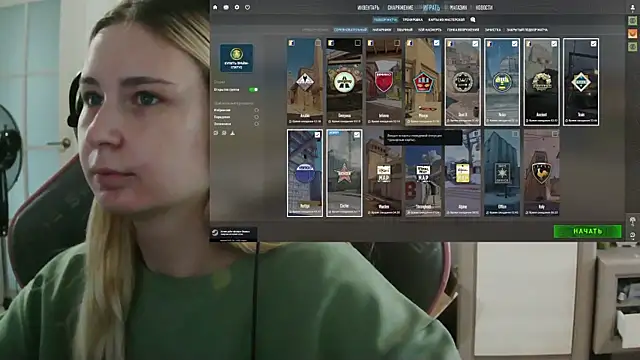Click the Mirage map emblem
This screenshot has width=640, height=360.
pyautogui.click(x=423, y=82)
